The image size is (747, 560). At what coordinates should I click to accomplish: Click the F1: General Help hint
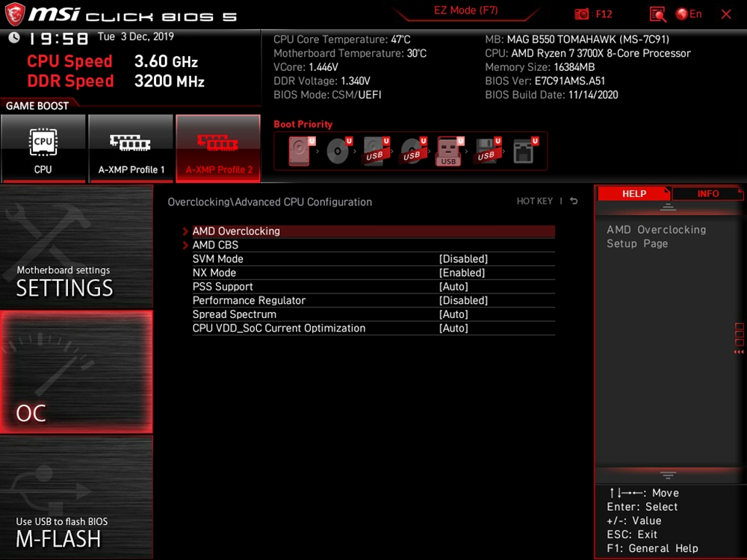point(652,549)
